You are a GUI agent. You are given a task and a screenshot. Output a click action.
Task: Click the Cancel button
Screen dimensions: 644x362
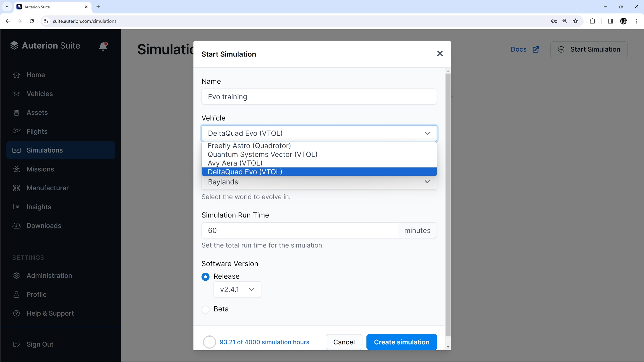coord(344,342)
